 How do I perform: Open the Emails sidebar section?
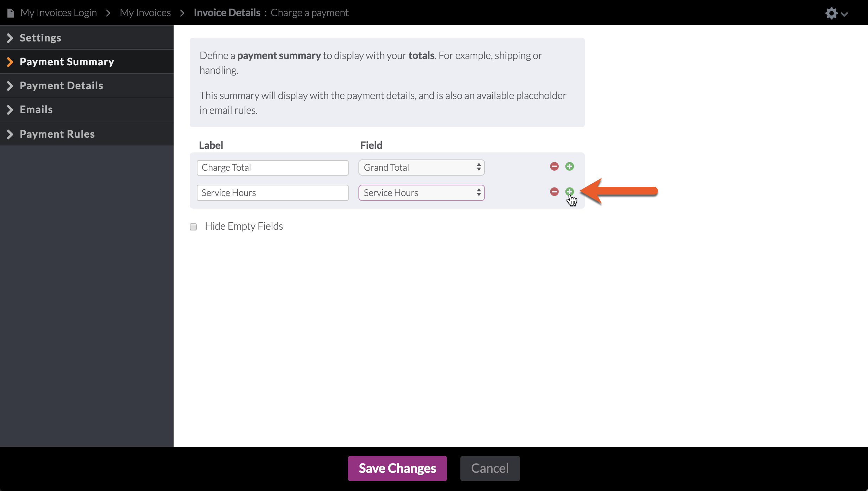click(36, 110)
